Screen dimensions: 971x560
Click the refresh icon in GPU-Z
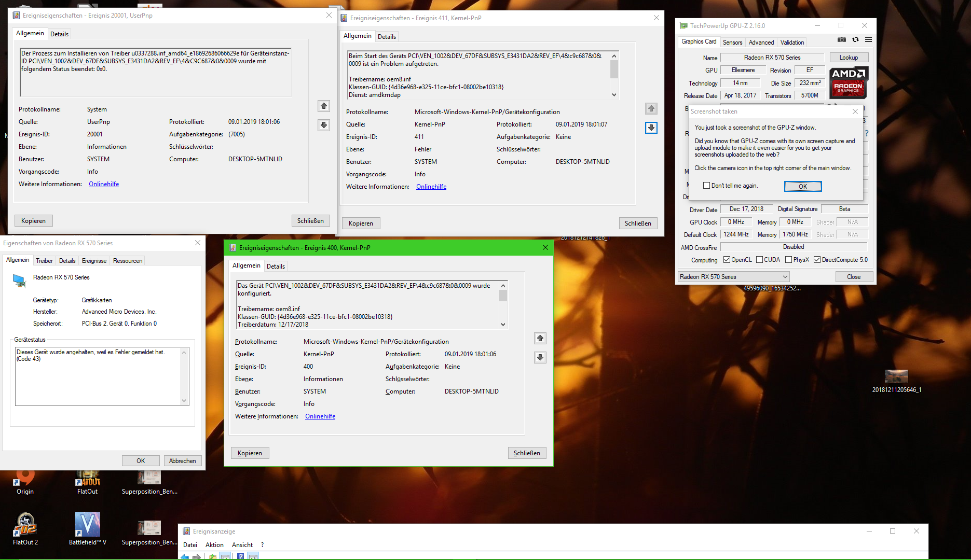pos(855,40)
